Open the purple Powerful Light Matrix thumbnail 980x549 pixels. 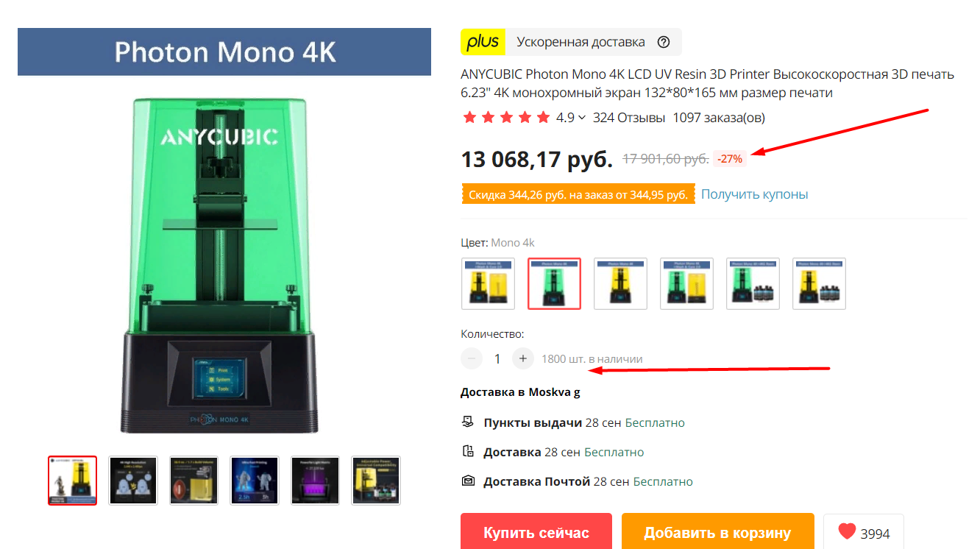pos(315,481)
